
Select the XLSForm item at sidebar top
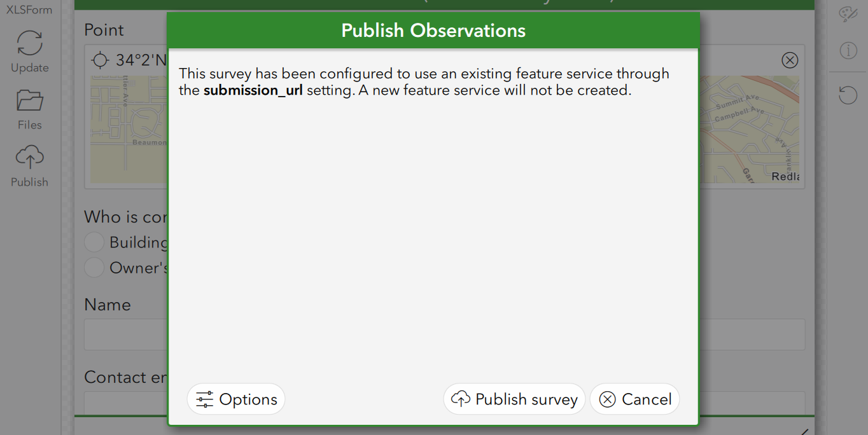pyautogui.click(x=29, y=10)
